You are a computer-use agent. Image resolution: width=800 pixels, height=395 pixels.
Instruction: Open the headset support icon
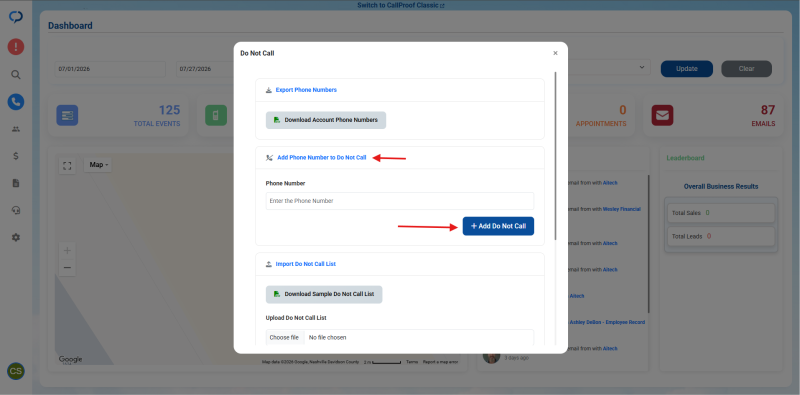click(16, 210)
